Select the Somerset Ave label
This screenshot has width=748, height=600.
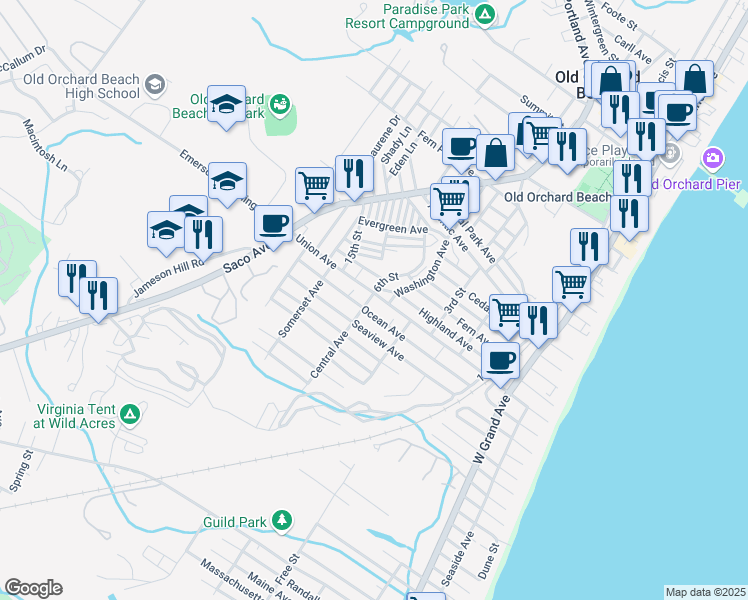pyautogui.click(x=301, y=310)
